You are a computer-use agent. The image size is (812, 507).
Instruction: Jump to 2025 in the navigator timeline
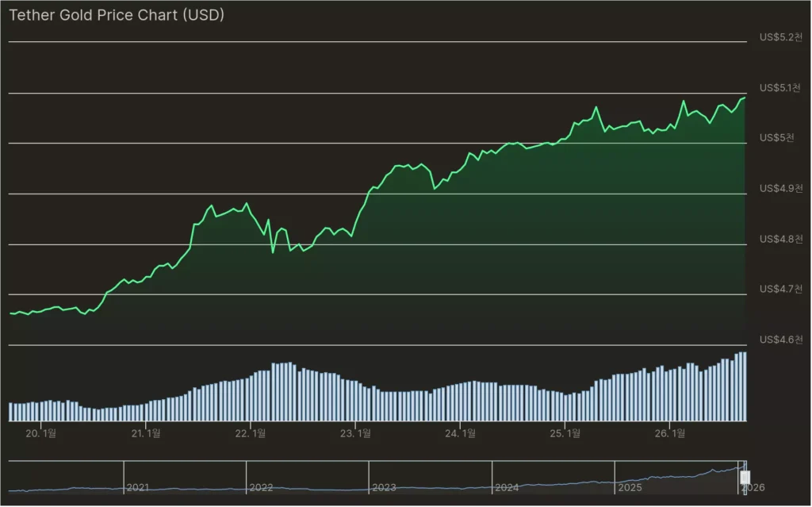pos(630,486)
